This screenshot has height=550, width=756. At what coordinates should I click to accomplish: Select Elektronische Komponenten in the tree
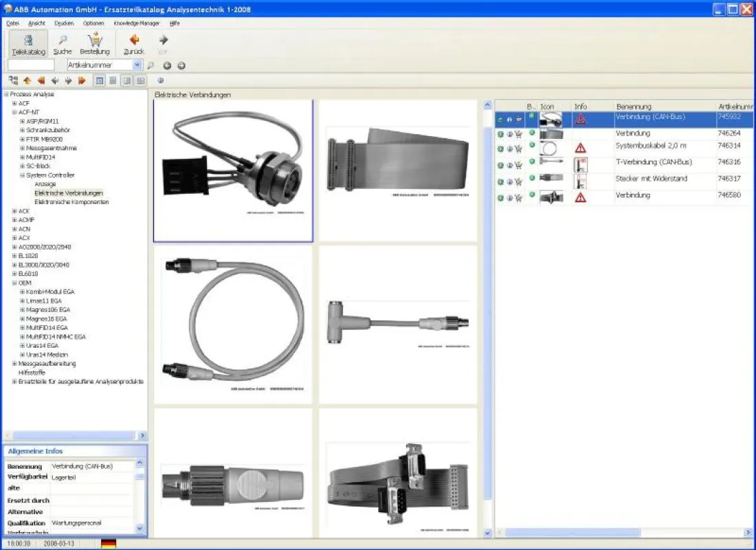(71, 202)
